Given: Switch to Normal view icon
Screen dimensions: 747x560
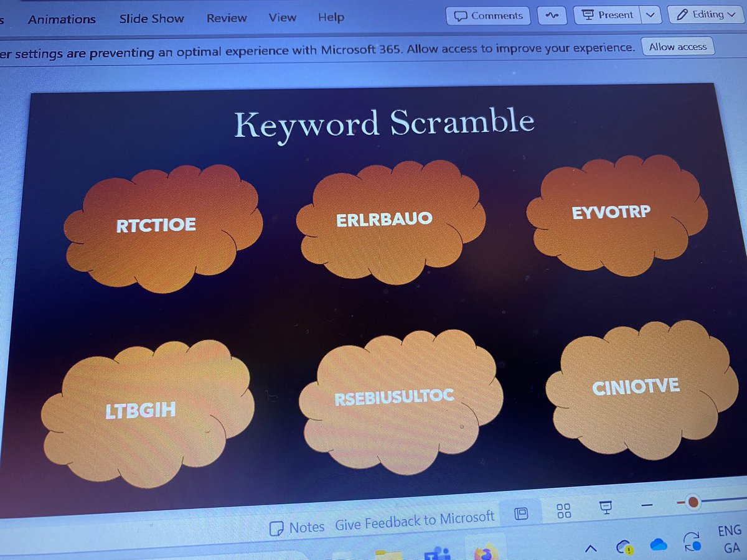Looking at the screenshot, I should pos(522,513).
